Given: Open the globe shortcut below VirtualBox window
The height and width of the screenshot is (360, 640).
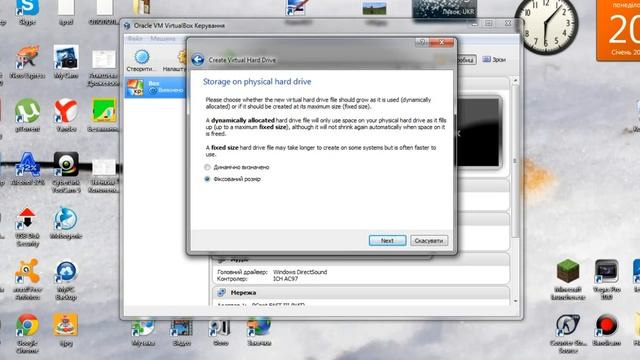Looking at the screenshot, I should (259, 333).
